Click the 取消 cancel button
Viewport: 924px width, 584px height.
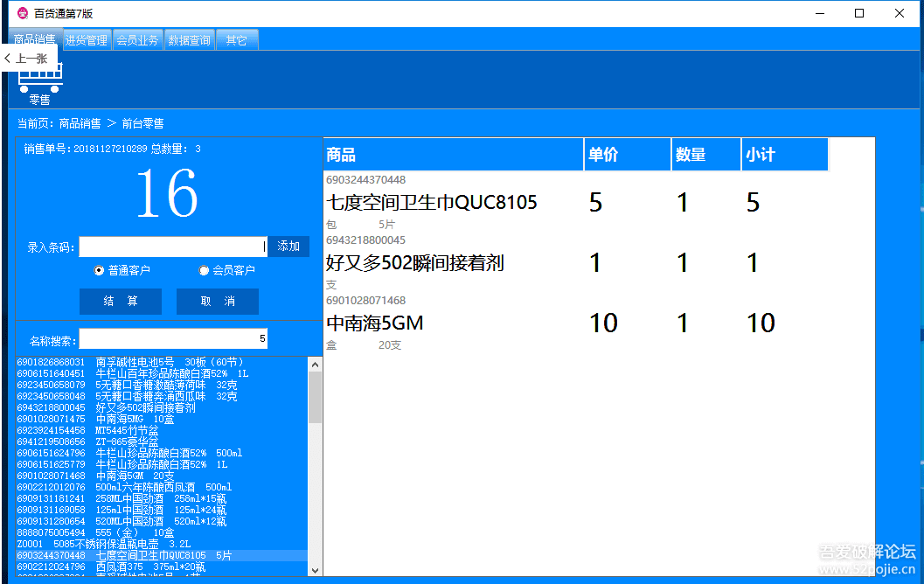[218, 302]
